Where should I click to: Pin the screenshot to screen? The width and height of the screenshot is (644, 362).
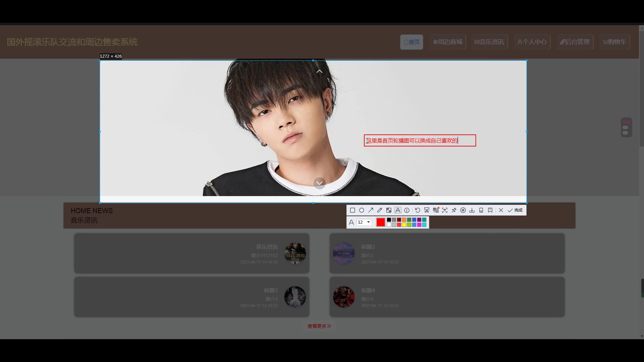[454, 210]
